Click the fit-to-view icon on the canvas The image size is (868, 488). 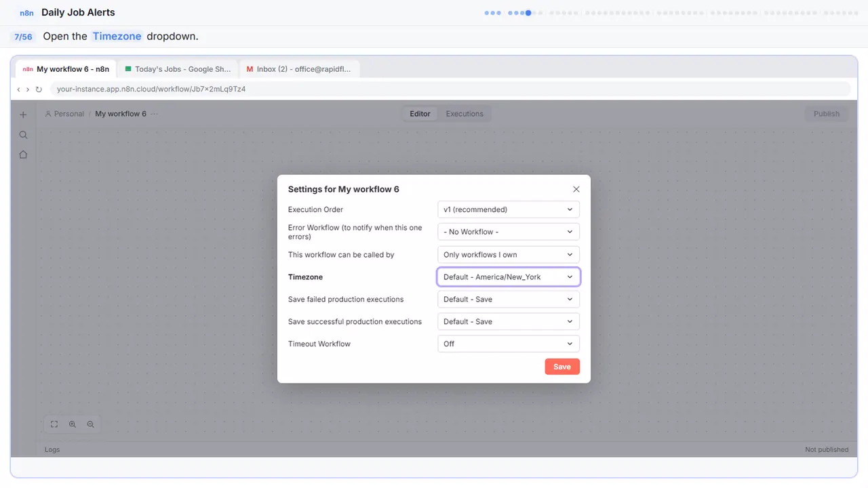(x=54, y=424)
